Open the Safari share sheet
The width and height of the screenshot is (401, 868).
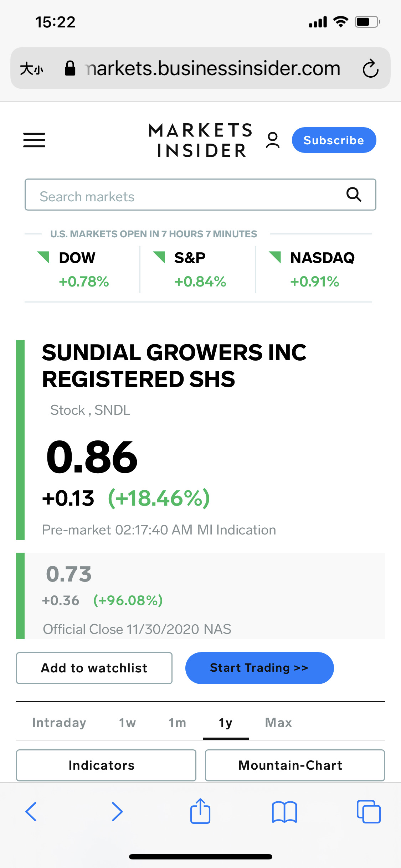click(x=200, y=811)
